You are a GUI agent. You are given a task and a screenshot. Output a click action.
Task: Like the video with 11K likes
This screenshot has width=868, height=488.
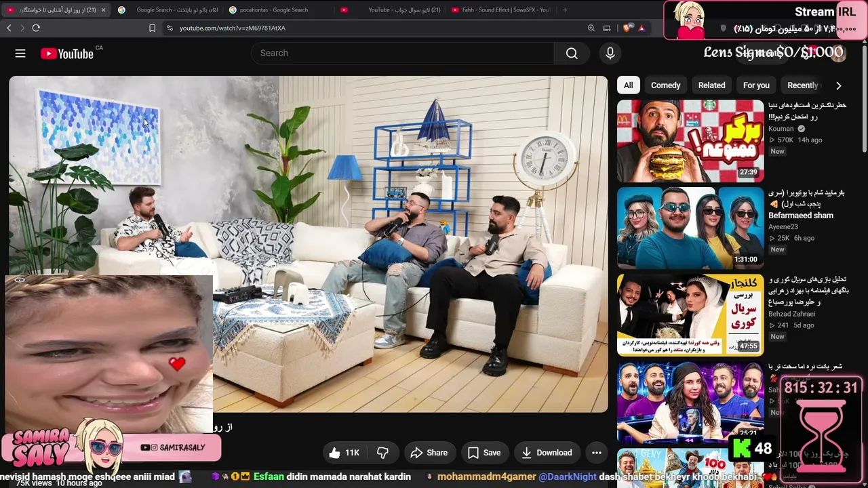click(x=344, y=453)
